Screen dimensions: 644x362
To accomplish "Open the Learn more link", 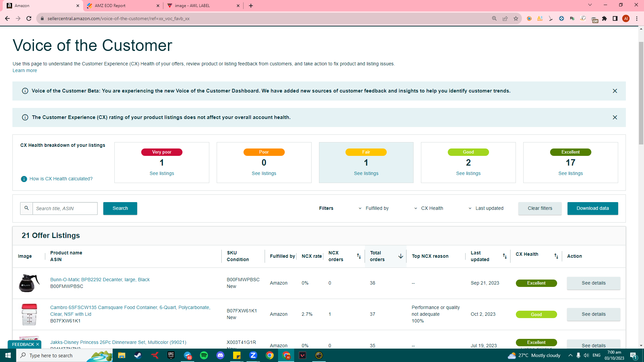I will (x=25, y=70).
